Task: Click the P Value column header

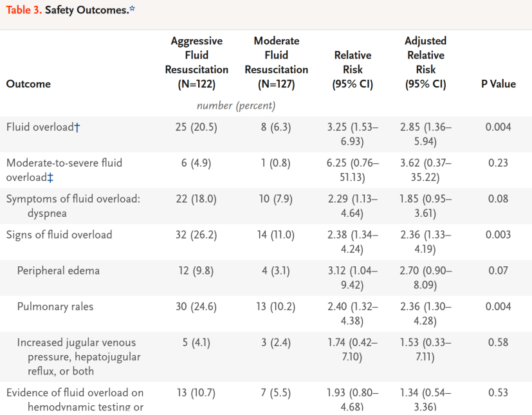Action: [x=498, y=84]
